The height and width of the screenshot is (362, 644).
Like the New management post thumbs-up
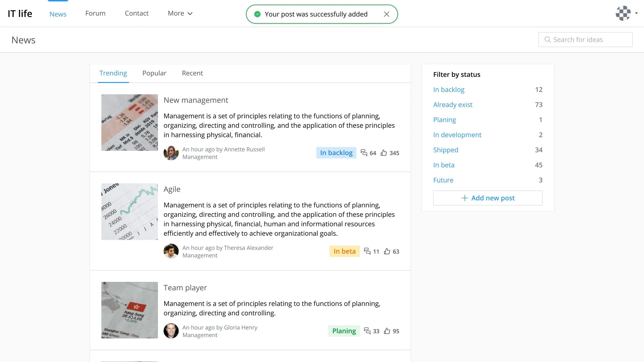[x=384, y=153]
